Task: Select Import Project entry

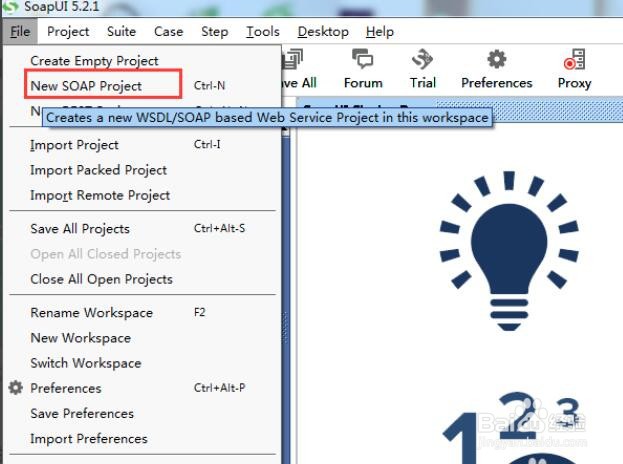Action: [142, 145]
